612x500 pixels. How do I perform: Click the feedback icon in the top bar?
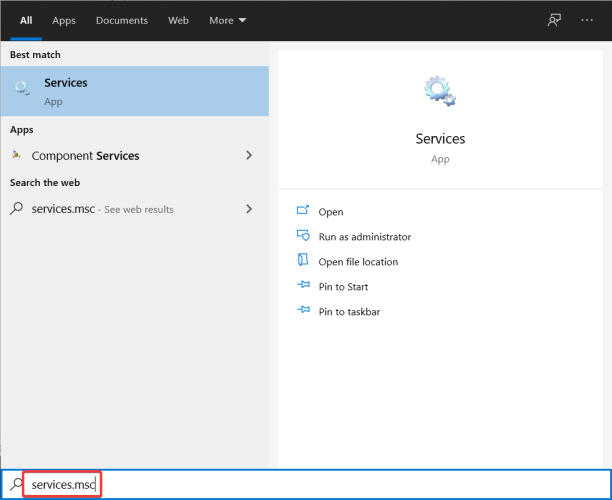[554, 20]
